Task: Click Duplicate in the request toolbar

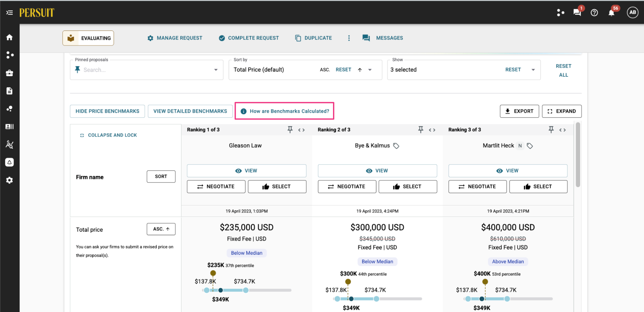Action: tap(314, 38)
